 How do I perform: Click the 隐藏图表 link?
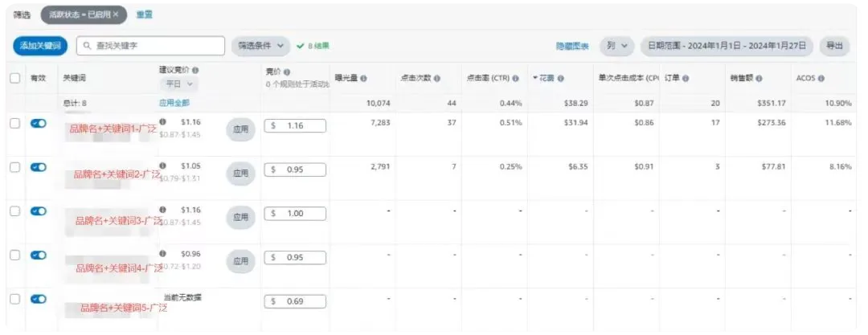[x=572, y=47]
